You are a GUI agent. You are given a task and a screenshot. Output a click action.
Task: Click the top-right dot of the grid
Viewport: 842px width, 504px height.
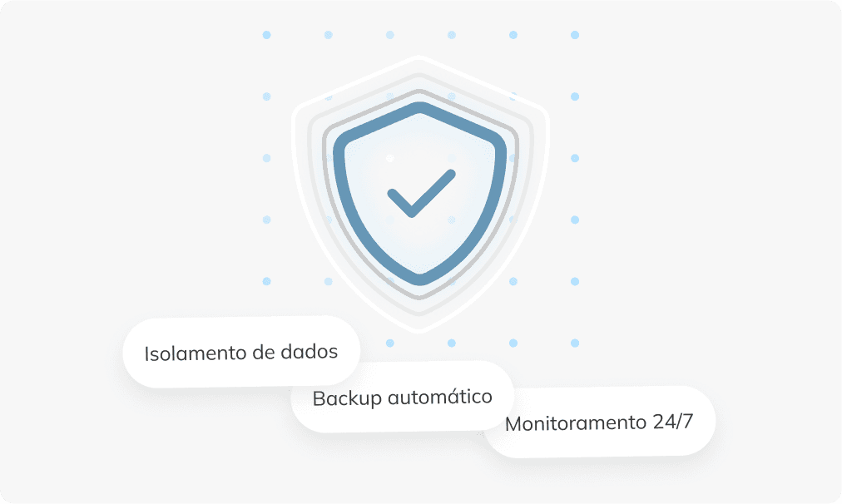click(x=575, y=35)
